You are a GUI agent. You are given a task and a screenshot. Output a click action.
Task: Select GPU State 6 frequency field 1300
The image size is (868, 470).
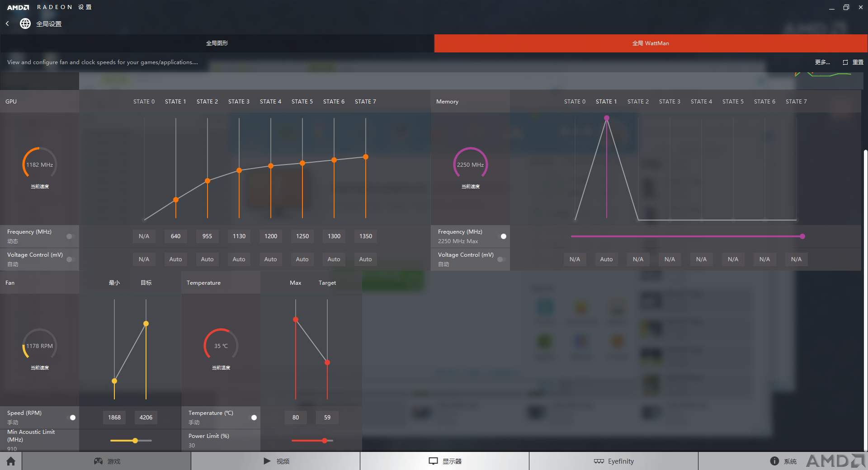334,236
